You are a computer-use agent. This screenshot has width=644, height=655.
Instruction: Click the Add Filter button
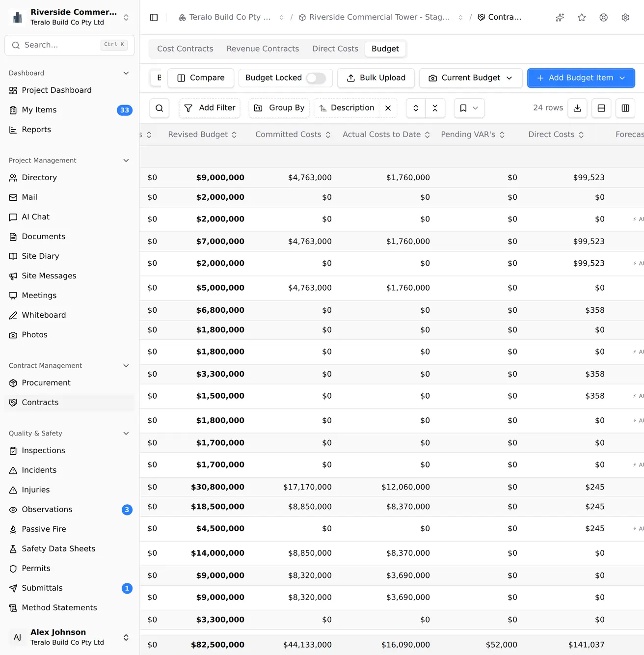(210, 108)
